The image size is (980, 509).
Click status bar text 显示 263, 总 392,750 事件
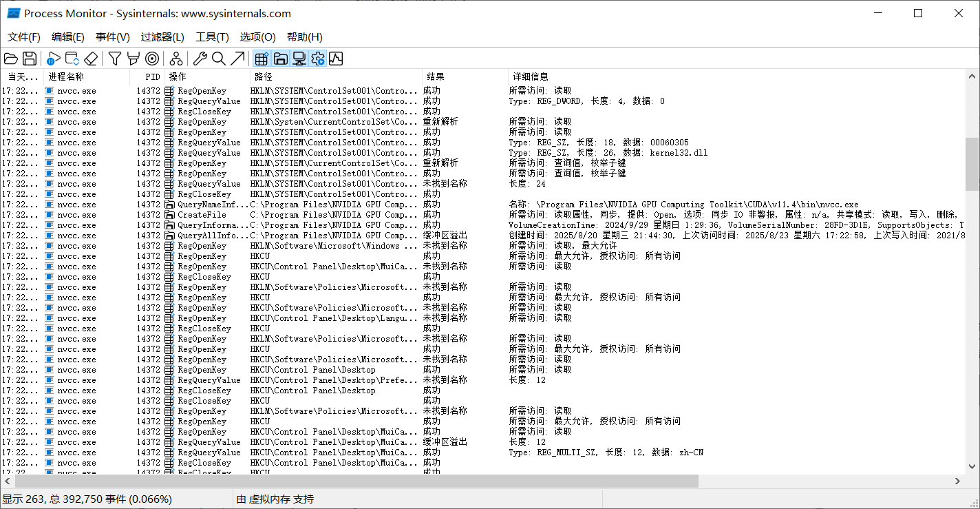pos(87,499)
